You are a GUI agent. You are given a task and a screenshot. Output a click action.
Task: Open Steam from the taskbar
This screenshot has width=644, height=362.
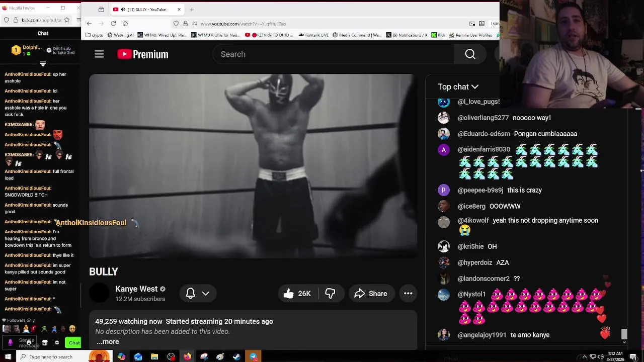pos(236,356)
